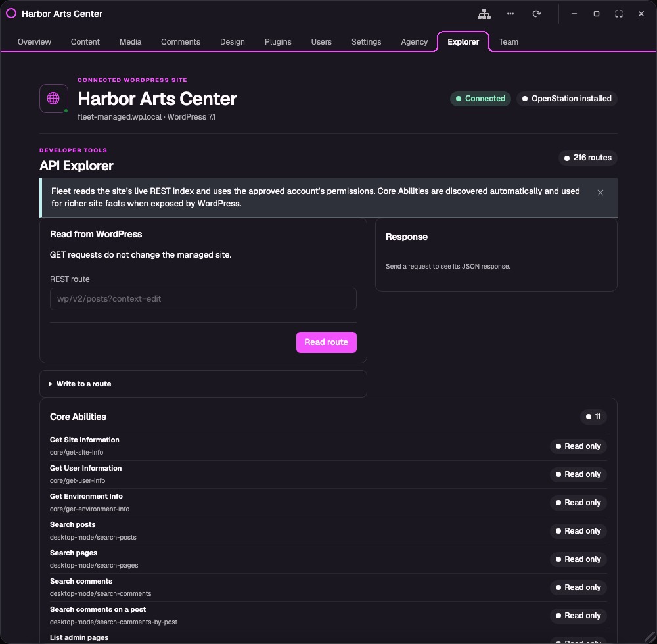Switch to the Overview tab

(x=34, y=42)
